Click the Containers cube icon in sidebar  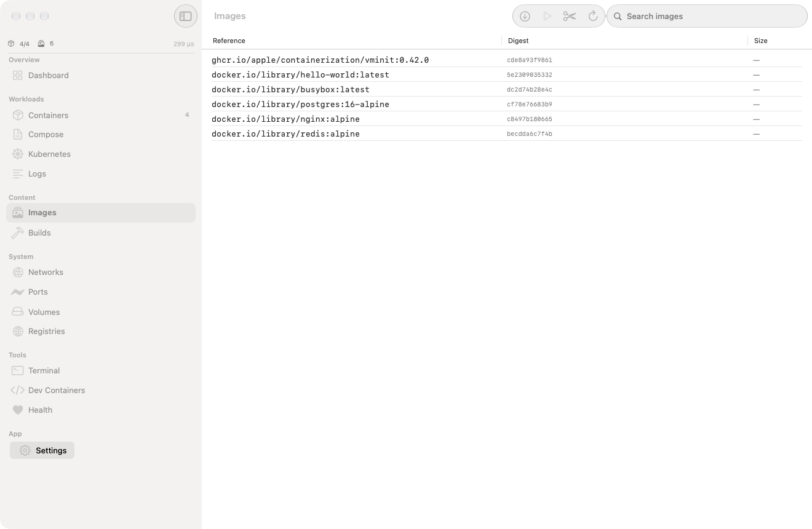click(x=18, y=115)
